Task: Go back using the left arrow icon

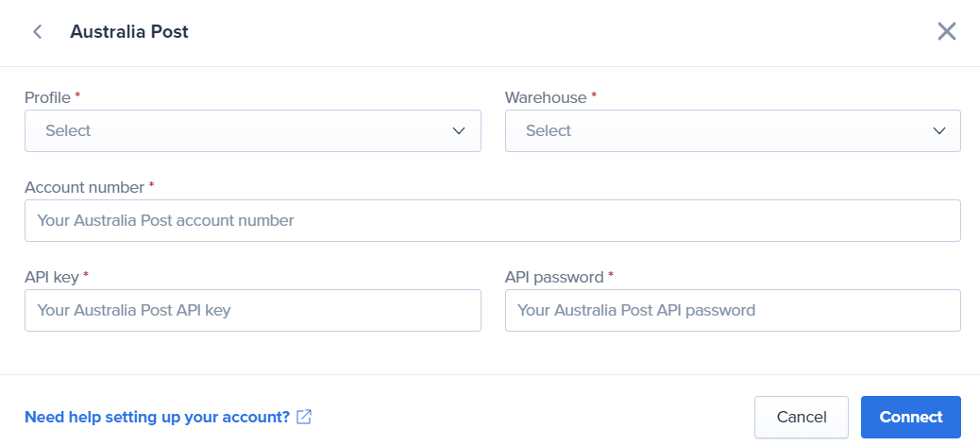Action: [38, 32]
